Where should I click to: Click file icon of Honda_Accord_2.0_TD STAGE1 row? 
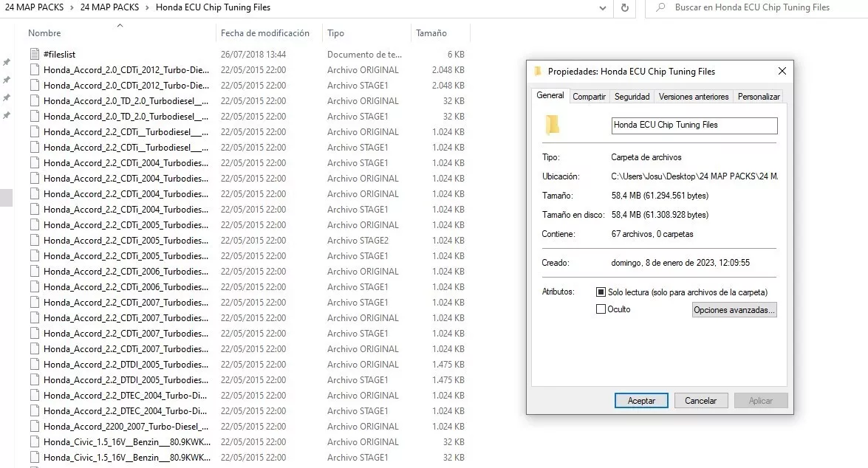(34, 116)
